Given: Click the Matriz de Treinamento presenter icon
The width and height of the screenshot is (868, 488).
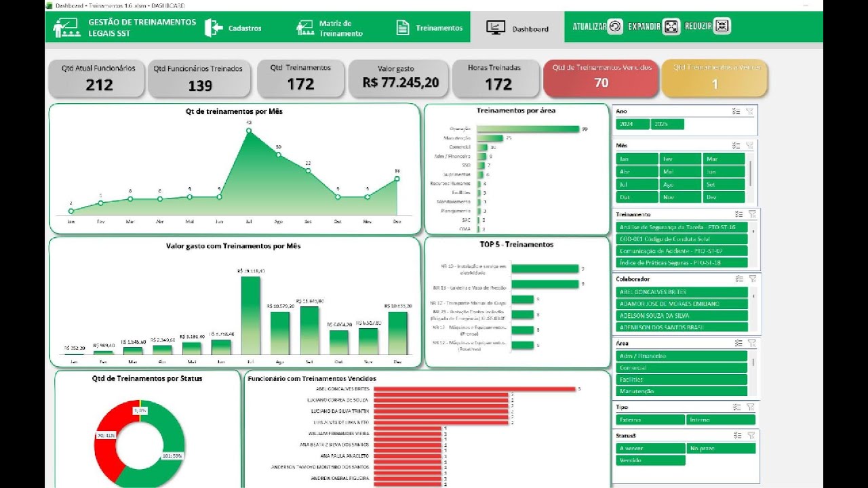Looking at the screenshot, I should pyautogui.click(x=304, y=28).
